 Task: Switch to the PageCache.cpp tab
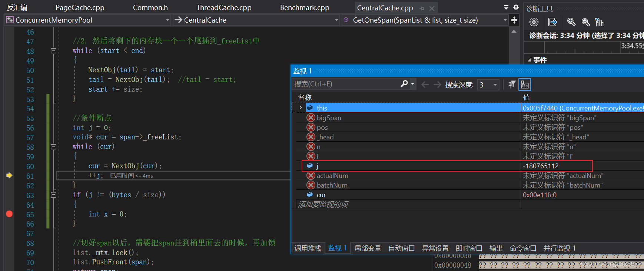80,8
